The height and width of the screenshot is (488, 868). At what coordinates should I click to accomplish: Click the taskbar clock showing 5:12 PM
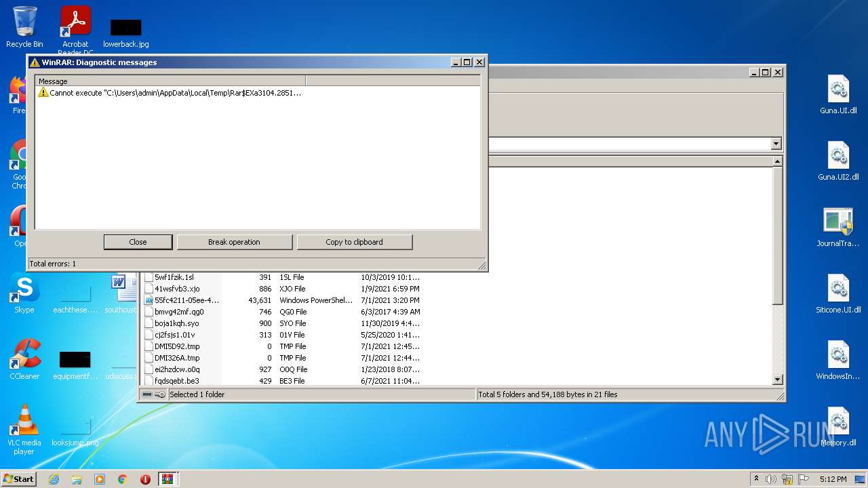tap(833, 479)
